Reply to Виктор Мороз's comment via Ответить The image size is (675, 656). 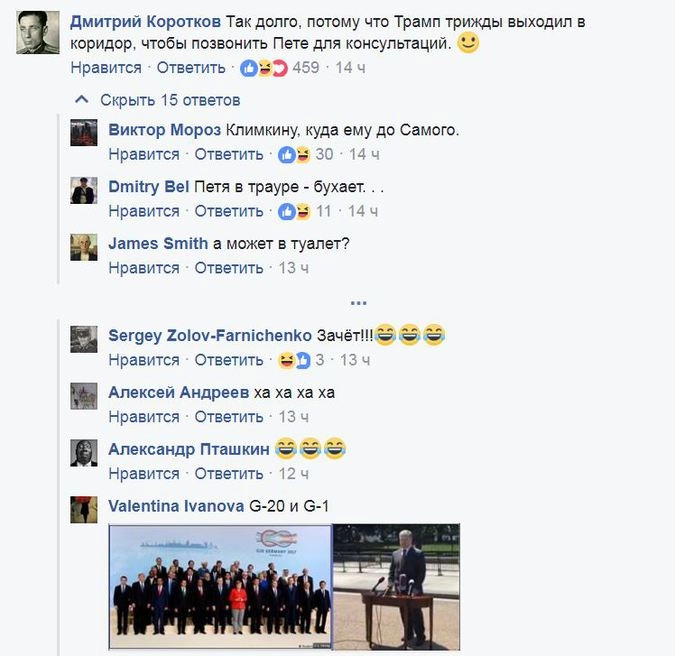(229, 154)
